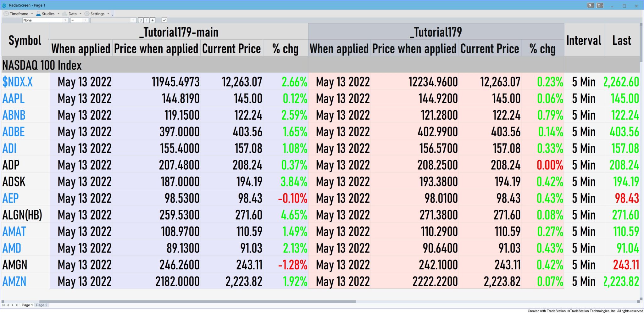
Task: Click the plus button in filter bar
Action: 153,20
